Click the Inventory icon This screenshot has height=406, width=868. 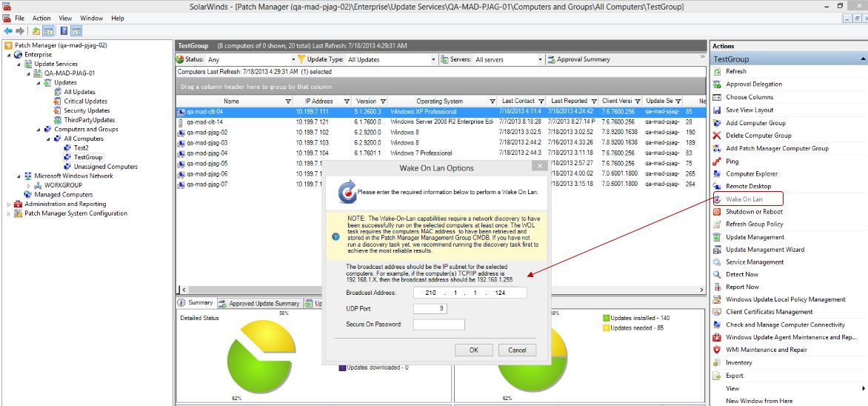point(717,363)
